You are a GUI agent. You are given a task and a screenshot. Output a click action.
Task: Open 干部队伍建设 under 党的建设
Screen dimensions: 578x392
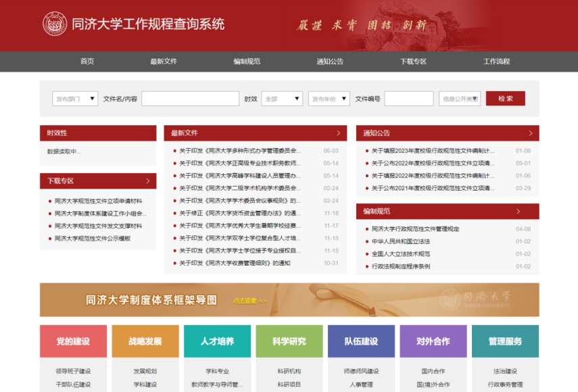[74, 385]
